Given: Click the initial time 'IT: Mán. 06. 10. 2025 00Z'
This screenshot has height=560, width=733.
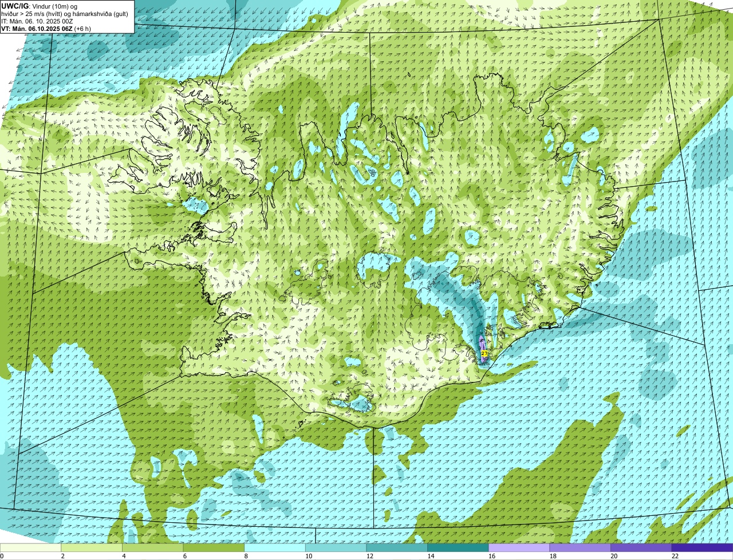Looking at the screenshot, I should pyautogui.click(x=37, y=21).
